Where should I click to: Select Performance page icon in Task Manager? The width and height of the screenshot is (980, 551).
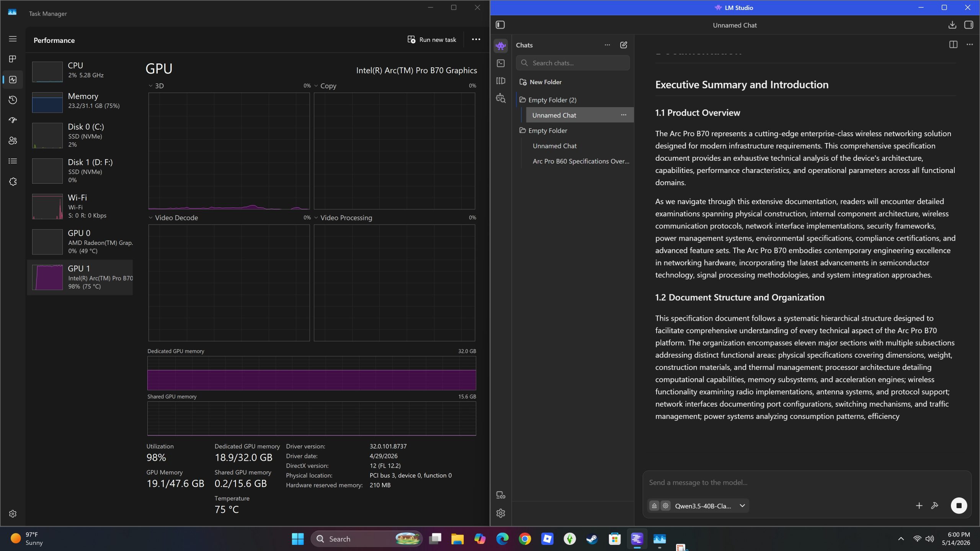point(13,80)
